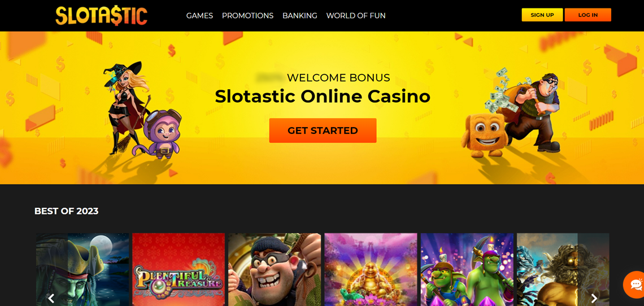
Task: Click the Log In button
Action: click(588, 15)
